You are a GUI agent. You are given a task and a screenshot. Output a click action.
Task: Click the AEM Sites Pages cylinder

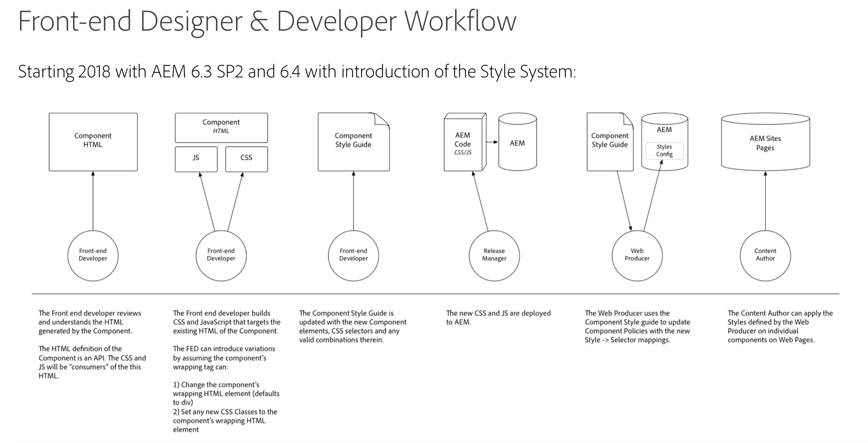pyautogui.click(x=765, y=143)
